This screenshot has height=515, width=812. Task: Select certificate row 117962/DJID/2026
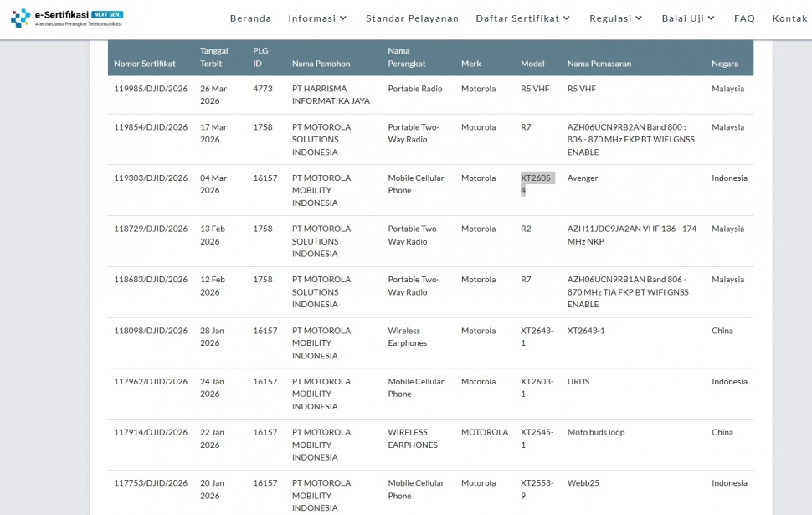click(151, 382)
